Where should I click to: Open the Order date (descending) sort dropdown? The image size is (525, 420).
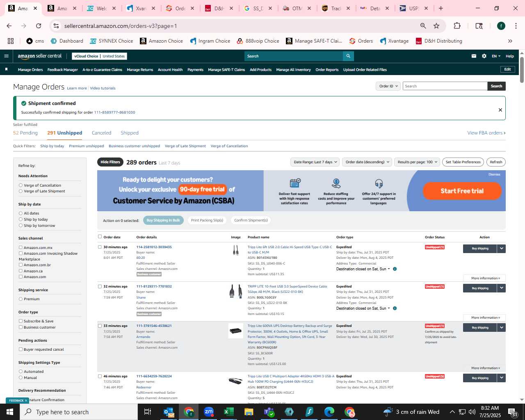click(367, 162)
